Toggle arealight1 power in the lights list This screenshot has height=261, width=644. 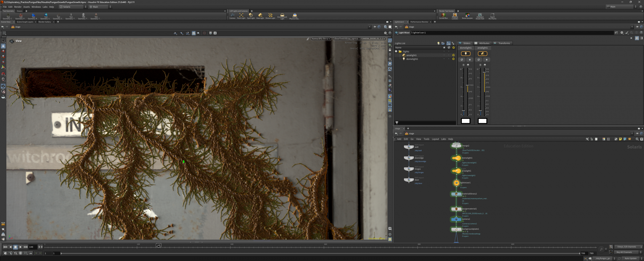[453, 55]
